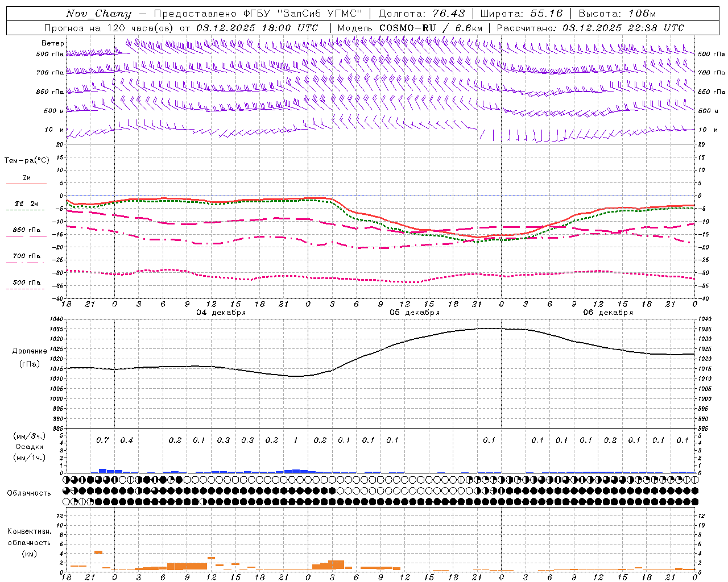Click the pink dotted line sample under legend '500 гПа'
This screenshot has width=728, height=582.
coord(26,289)
